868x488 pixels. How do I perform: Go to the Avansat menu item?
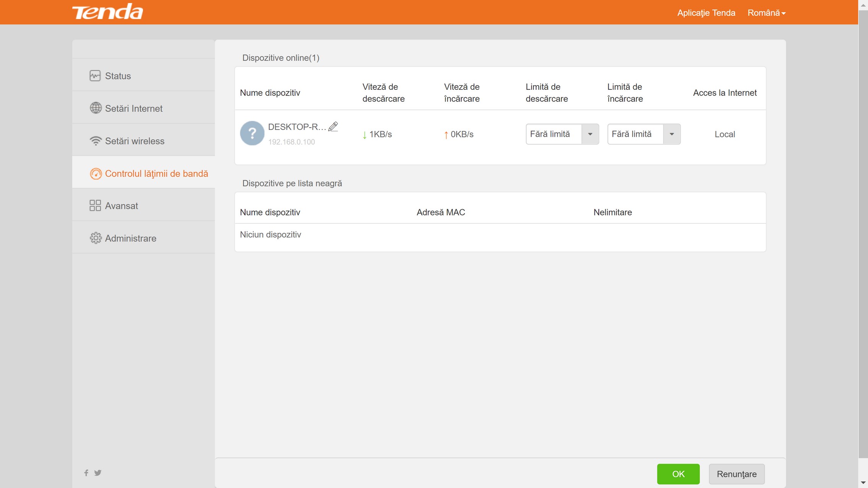click(x=121, y=206)
